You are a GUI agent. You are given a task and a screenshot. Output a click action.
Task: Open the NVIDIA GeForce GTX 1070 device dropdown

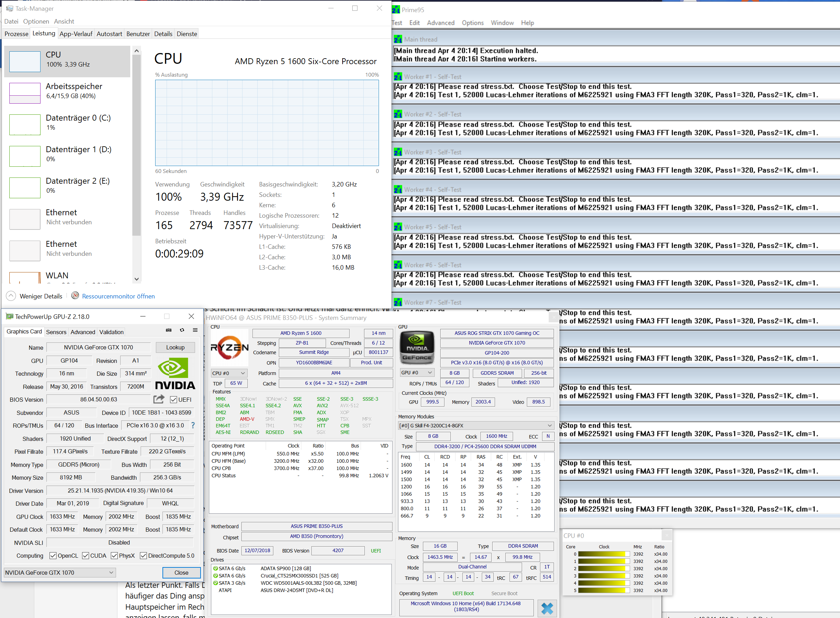60,572
